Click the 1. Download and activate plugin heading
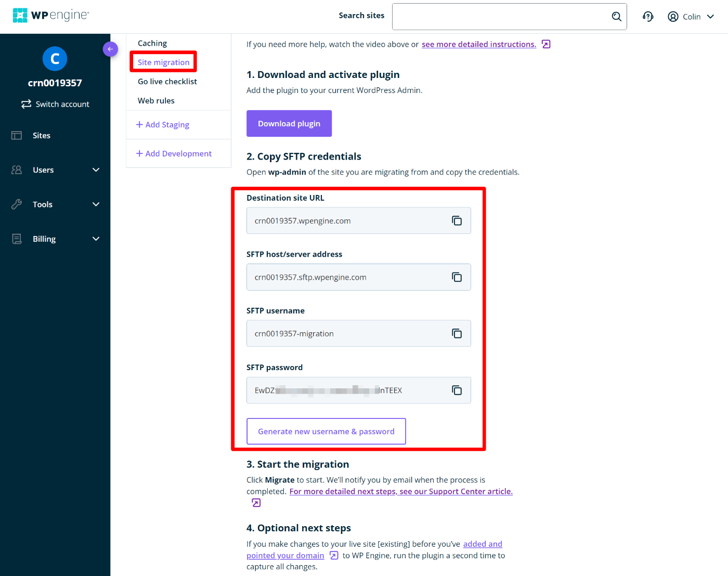Viewport: 728px width, 576px height. [323, 74]
